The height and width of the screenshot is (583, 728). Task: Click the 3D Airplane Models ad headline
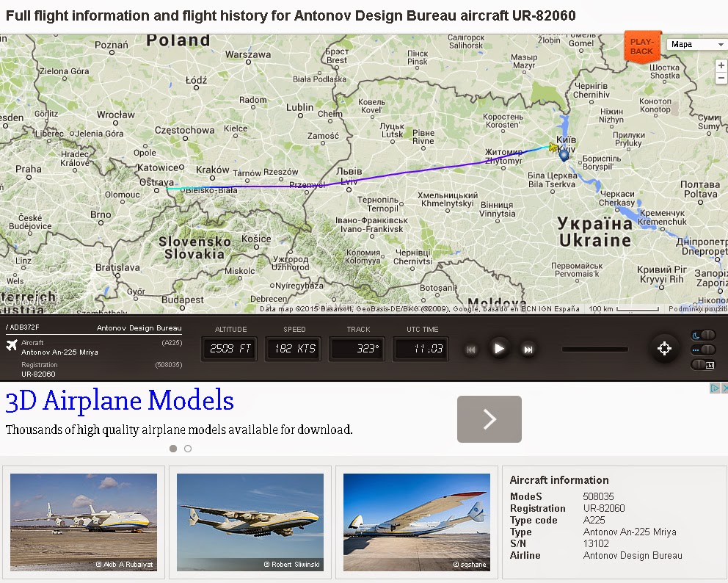coord(120,400)
